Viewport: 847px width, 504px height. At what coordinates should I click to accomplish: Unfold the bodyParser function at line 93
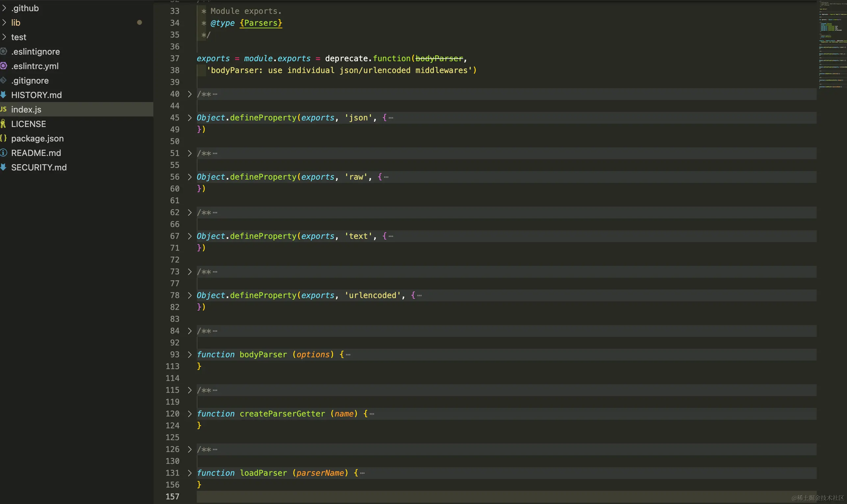click(190, 354)
